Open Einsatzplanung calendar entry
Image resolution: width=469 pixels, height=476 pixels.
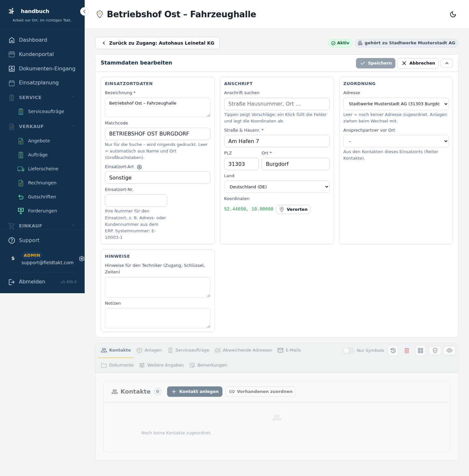coord(42,83)
